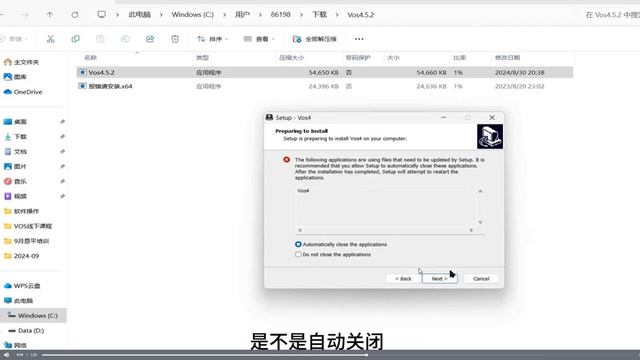Click the monitor icon in address bar

click(102, 15)
